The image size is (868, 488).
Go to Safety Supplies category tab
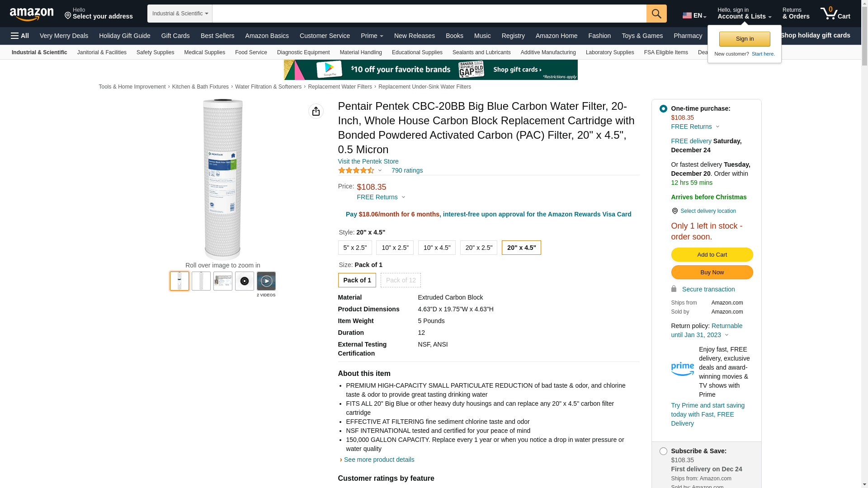(155, 52)
